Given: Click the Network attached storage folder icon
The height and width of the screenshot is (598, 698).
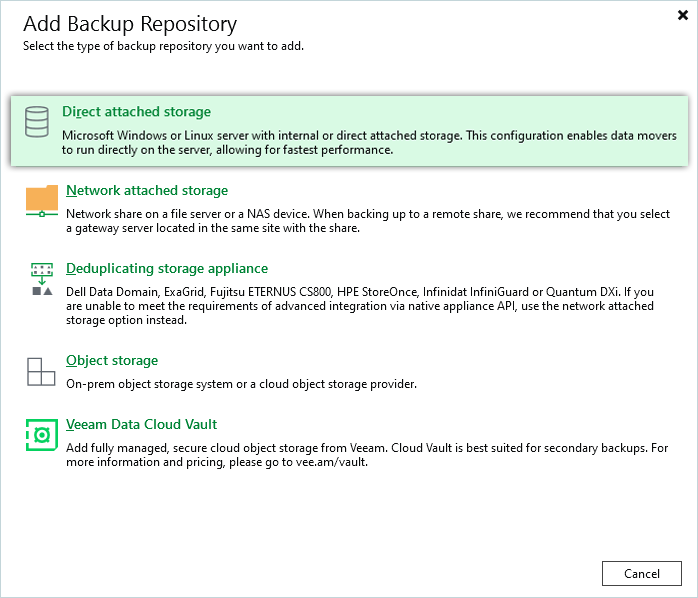Looking at the screenshot, I should [x=42, y=200].
